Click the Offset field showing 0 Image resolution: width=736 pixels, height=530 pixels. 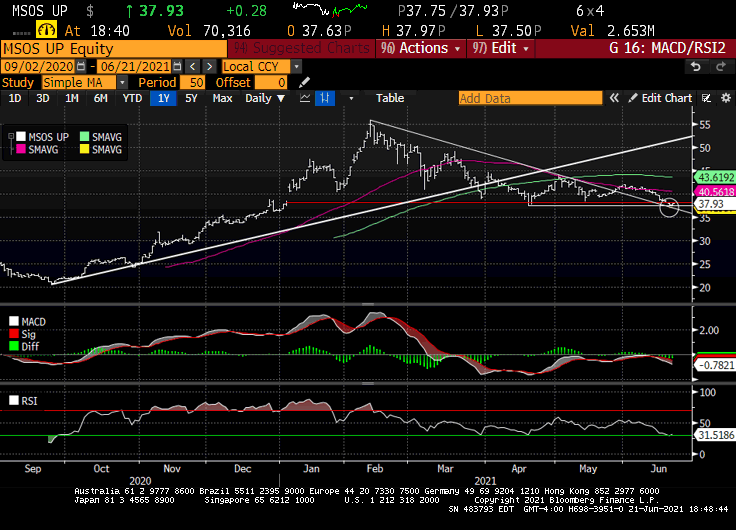point(271,83)
